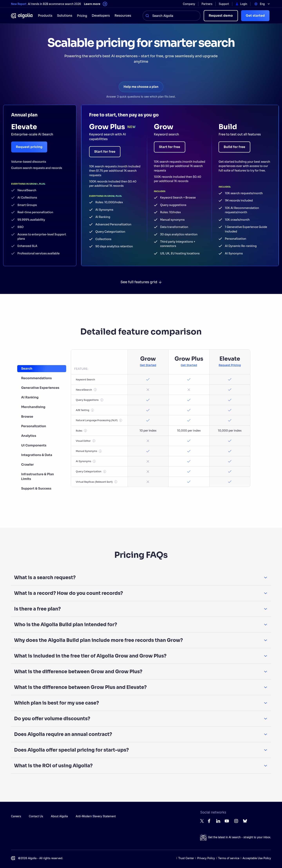Screen dimensions: 282x868
Task: Open Algolia's YouTube channel icon
Action: [x=227, y=821]
